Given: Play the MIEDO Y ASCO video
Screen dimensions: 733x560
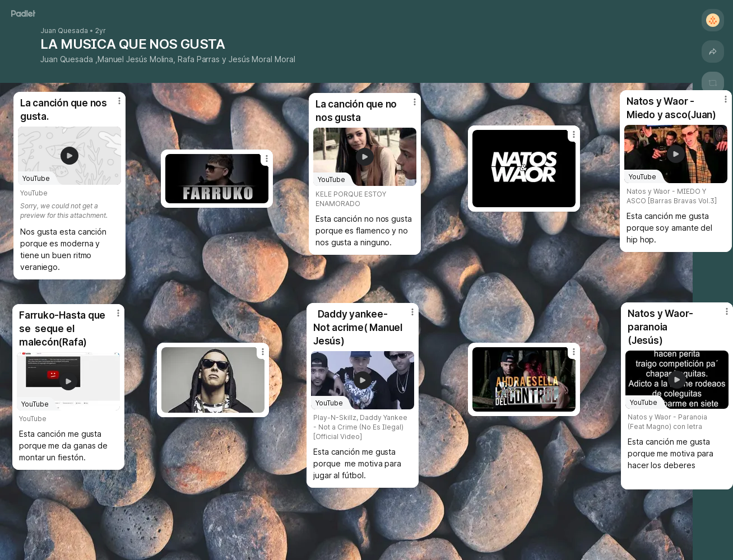Looking at the screenshot, I should click(x=676, y=154).
